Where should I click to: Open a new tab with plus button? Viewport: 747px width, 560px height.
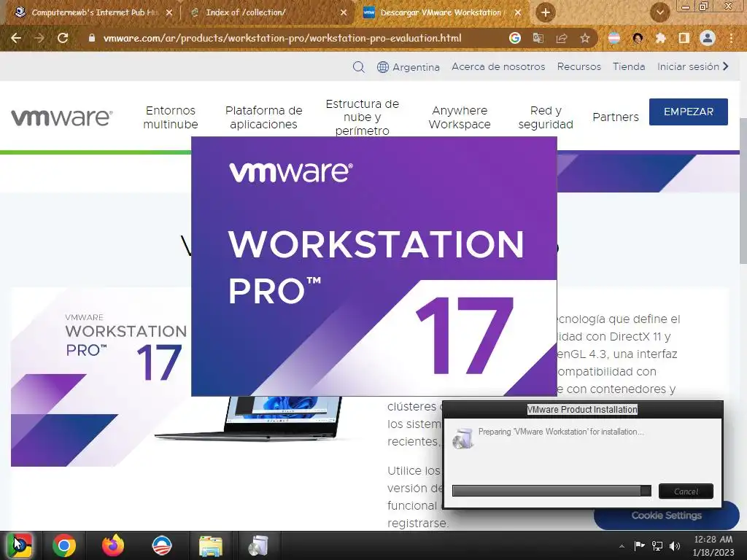(x=546, y=12)
